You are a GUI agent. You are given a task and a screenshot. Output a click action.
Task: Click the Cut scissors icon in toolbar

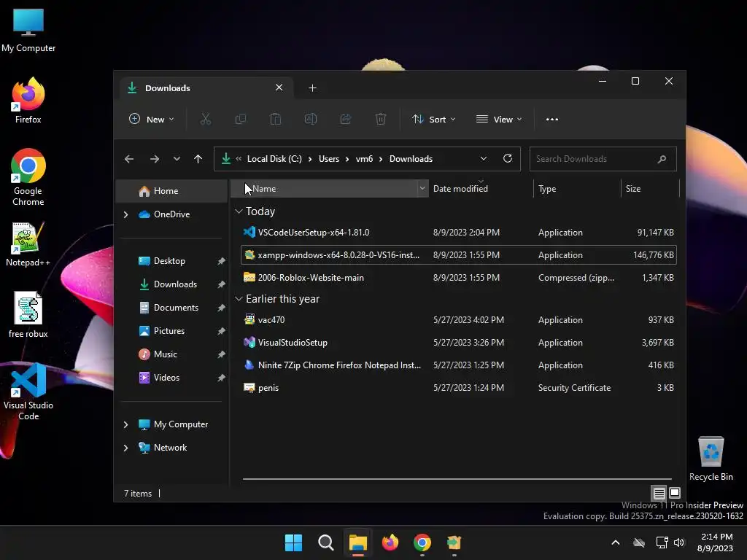[205, 119]
